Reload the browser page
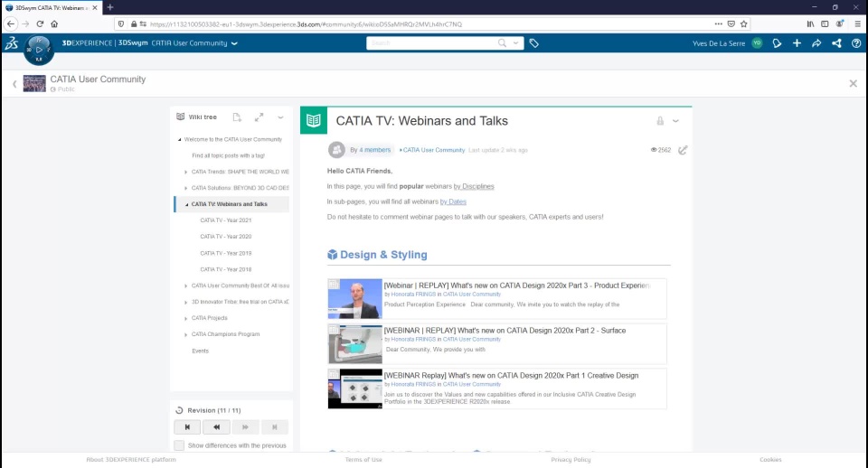The image size is (868, 468). 40,23
